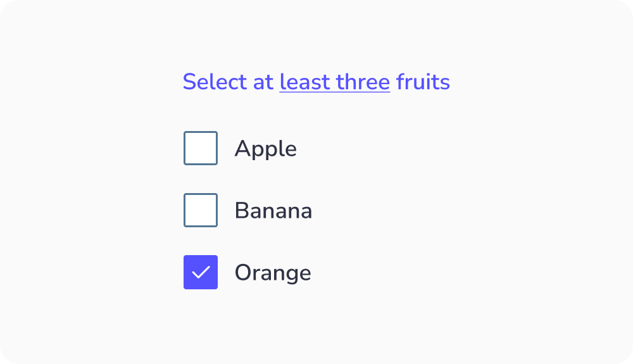Tick the Banana checkbox
The width and height of the screenshot is (633, 364).
(201, 210)
